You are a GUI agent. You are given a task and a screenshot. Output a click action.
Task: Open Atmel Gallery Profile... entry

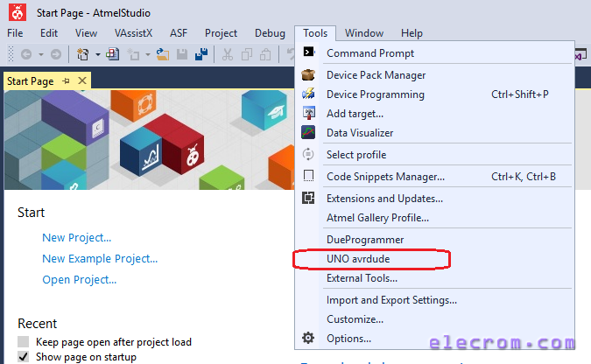click(x=434, y=217)
